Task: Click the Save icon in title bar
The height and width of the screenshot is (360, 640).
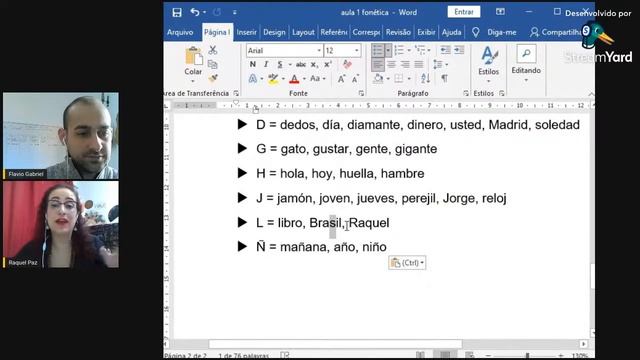Action: point(177,12)
